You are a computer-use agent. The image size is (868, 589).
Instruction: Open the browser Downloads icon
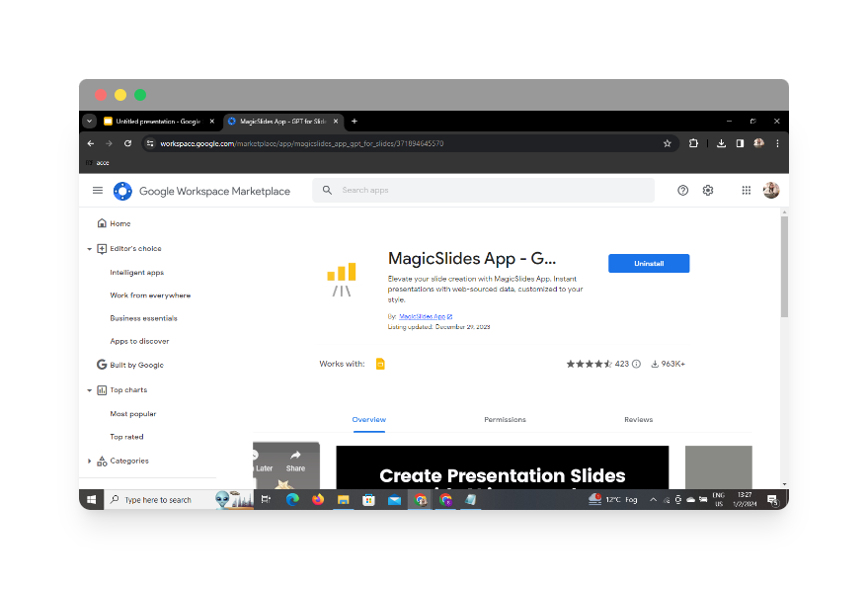pyautogui.click(x=721, y=143)
